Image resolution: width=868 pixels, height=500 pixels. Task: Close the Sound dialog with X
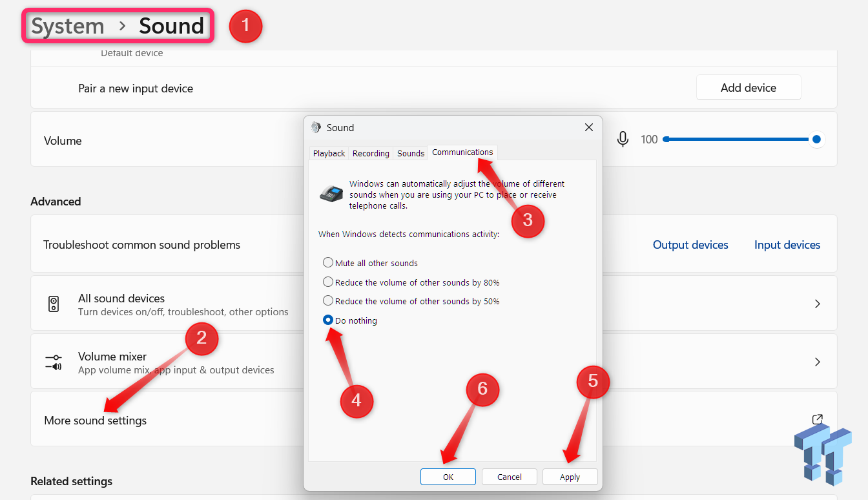pyautogui.click(x=588, y=127)
